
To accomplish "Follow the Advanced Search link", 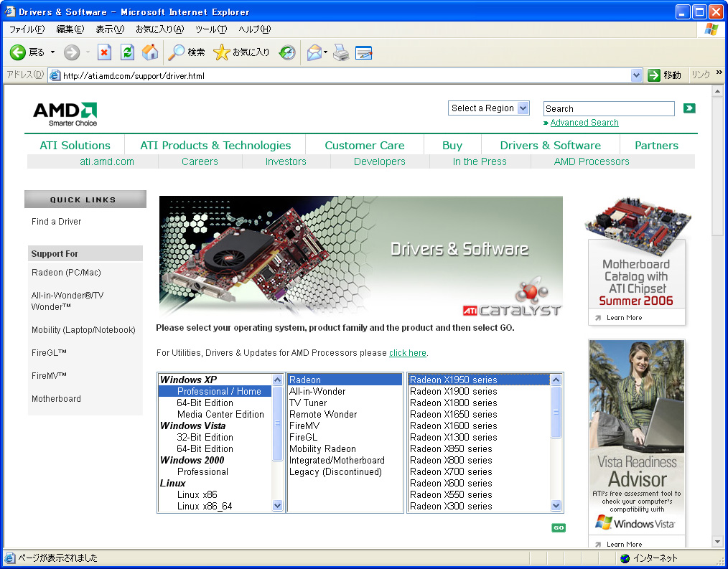I will tap(584, 123).
